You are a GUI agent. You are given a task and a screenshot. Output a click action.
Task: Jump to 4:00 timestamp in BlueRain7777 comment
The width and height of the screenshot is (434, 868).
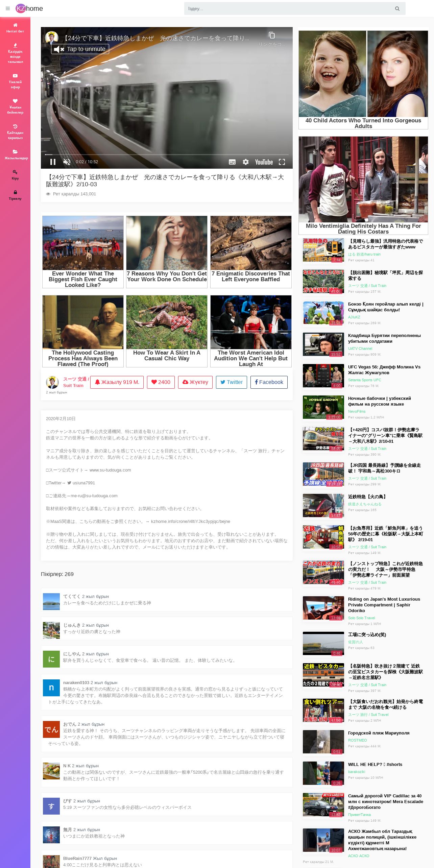67,865
